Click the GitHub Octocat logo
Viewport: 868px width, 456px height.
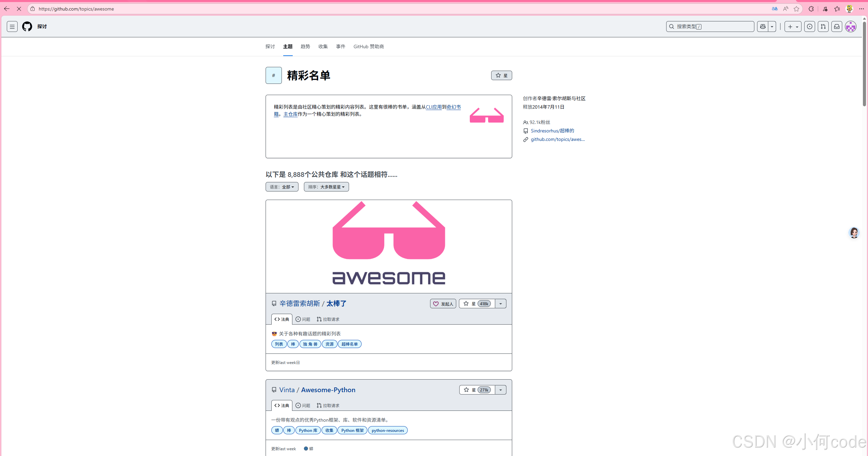(x=27, y=26)
